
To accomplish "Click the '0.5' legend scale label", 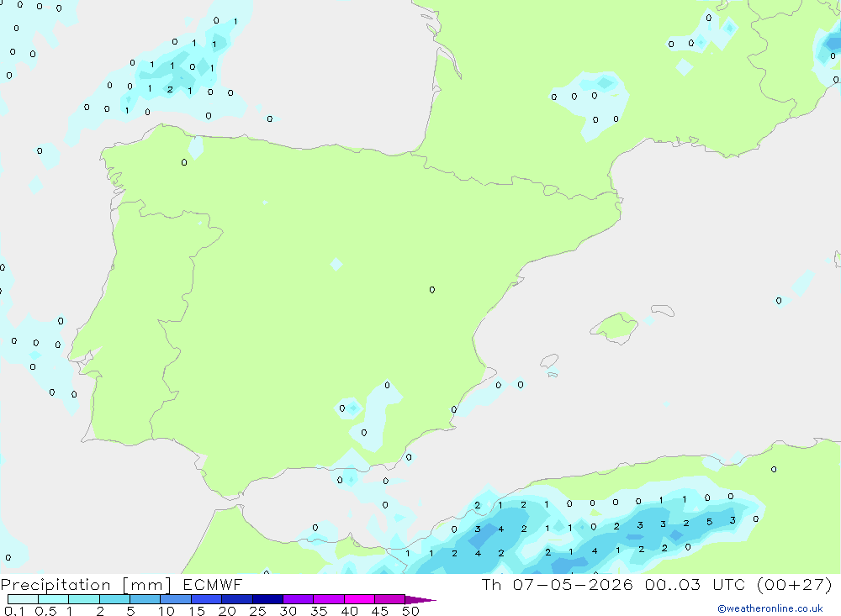I will (45, 611).
